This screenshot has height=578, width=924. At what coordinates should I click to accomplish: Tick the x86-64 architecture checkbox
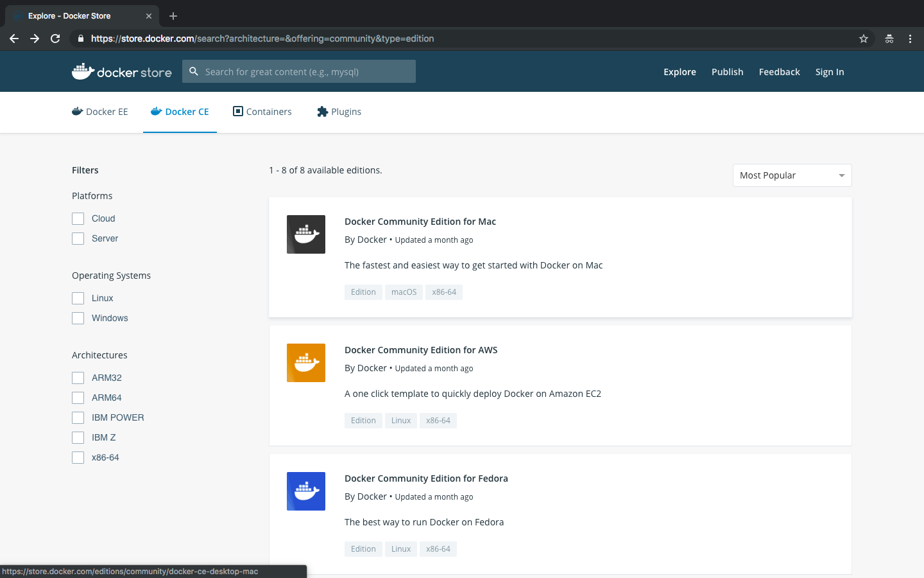tap(78, 458)
